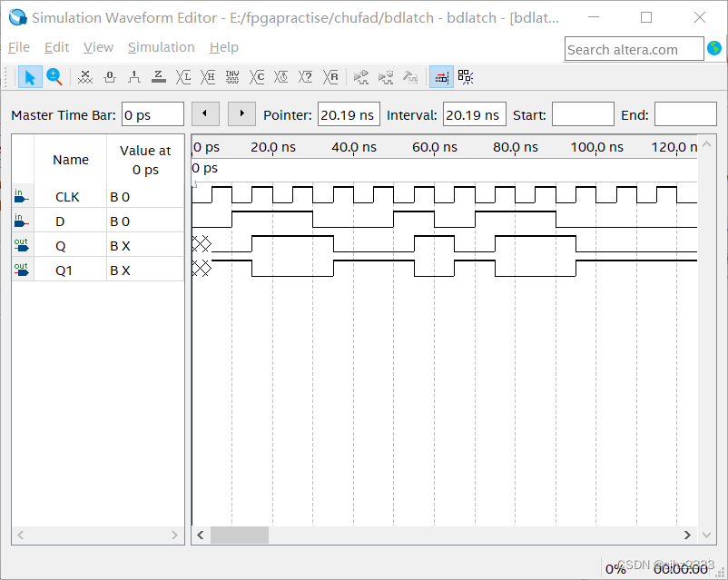Click the Interval value field
Viewport: 728px width, 580px height.
[475, 114]
